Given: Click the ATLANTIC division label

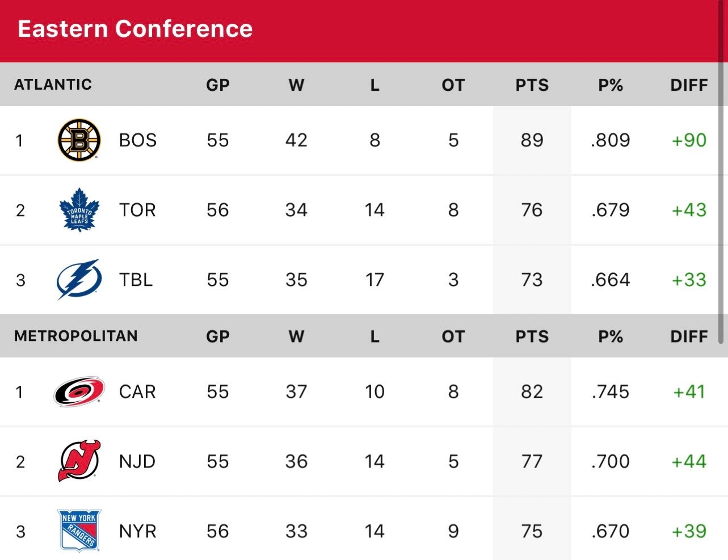Looking at the screenshot, I should [53, 85].
